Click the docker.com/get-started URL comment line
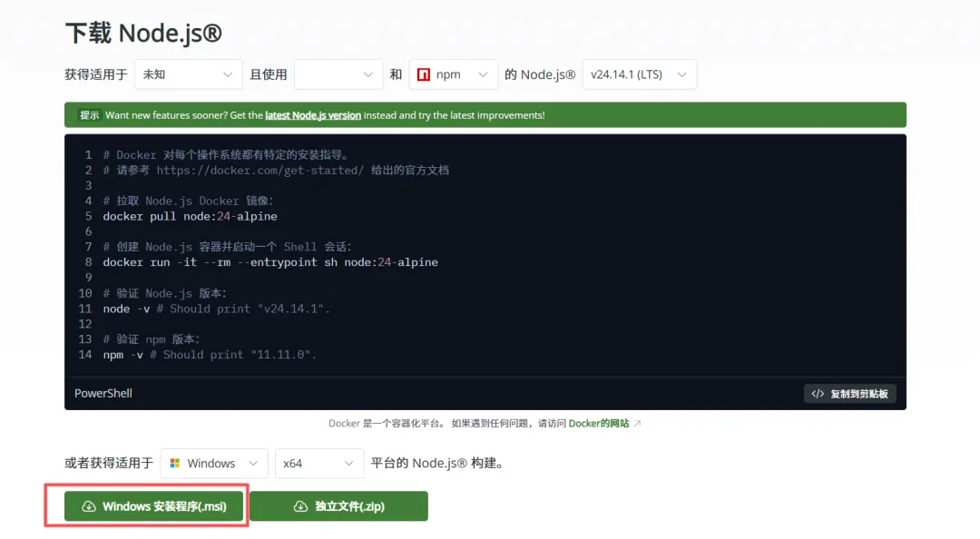Screen dimensions: 980x539 (276, 170)
